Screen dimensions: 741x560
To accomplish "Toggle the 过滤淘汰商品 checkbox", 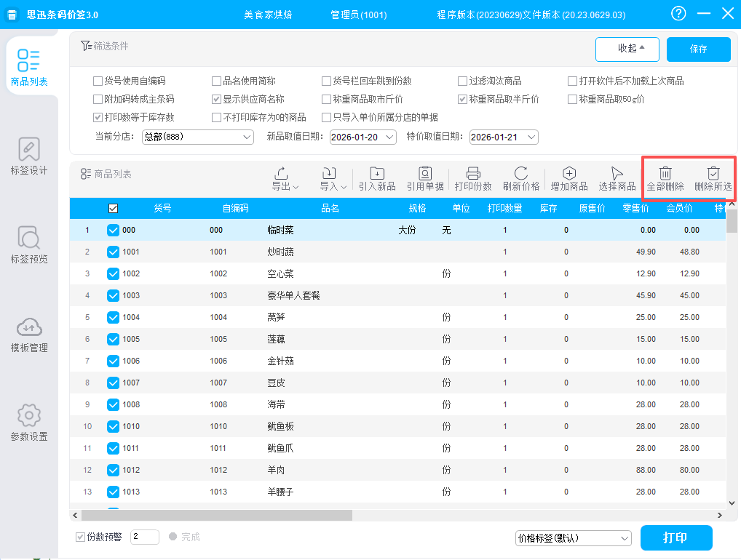I will click(x=463, y=81).
